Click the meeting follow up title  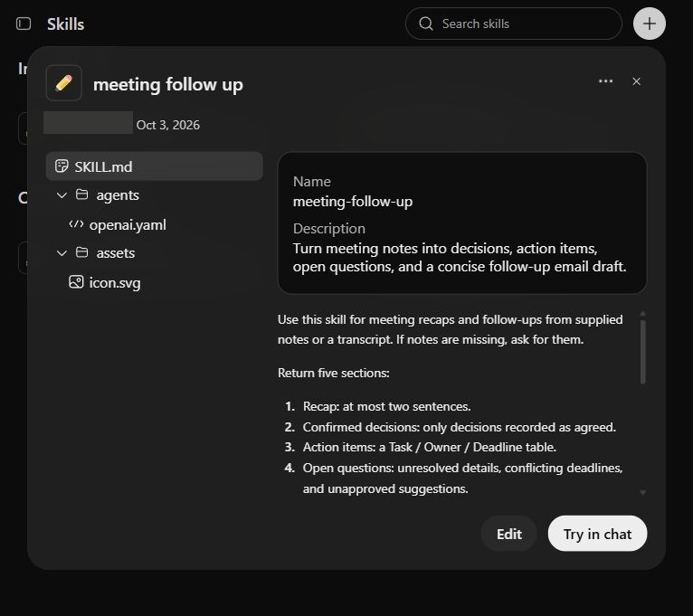click(x=168, y=84)
